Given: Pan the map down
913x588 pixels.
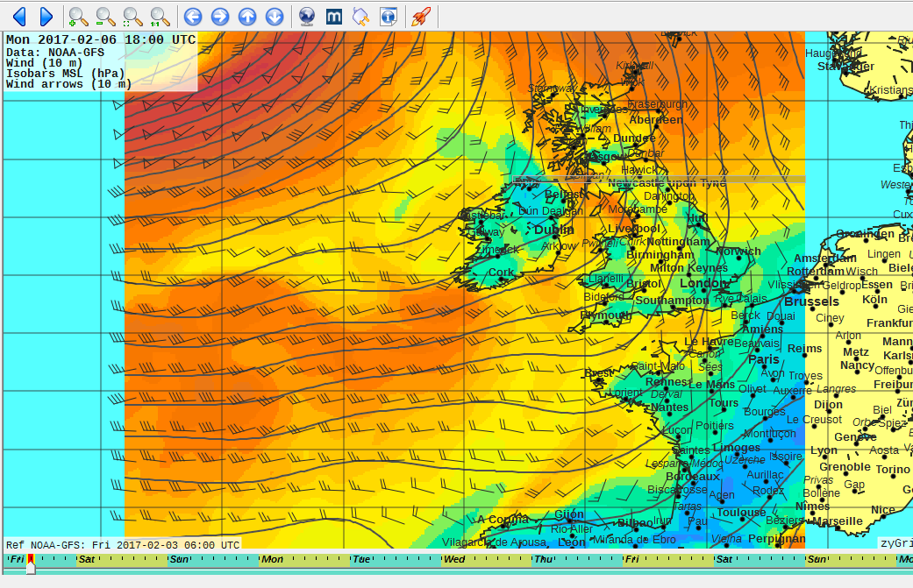Looking at the screenshot, I should tap(275, 17).
